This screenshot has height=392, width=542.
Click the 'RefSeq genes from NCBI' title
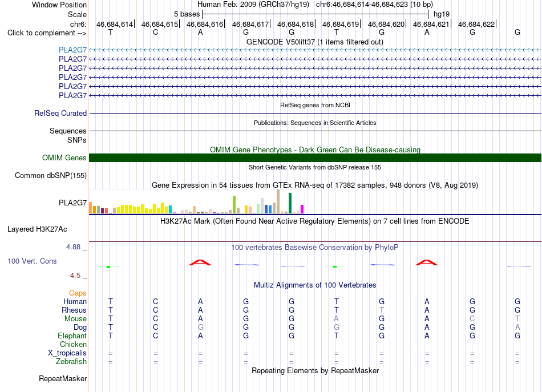315,105
